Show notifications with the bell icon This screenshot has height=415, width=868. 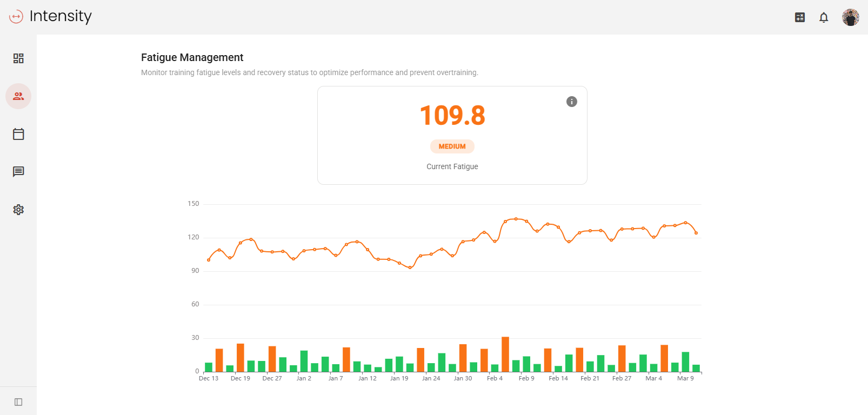pos(824,17)
